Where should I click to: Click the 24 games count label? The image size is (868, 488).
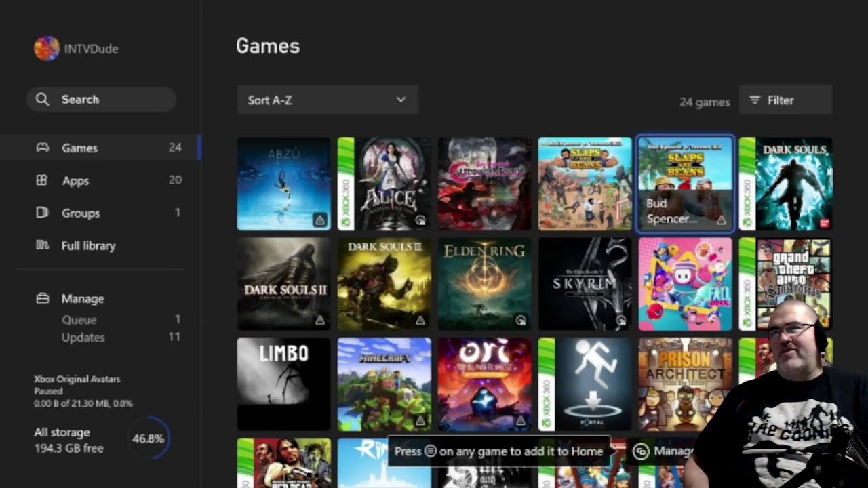click(x=705, y=102)
